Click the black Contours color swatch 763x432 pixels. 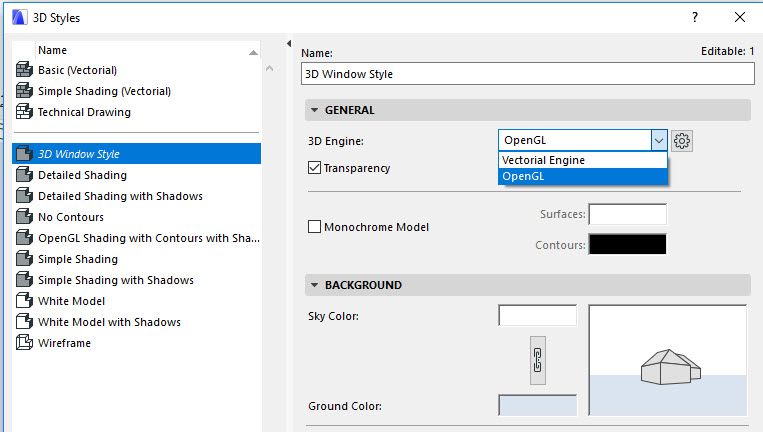pos(627,243)
